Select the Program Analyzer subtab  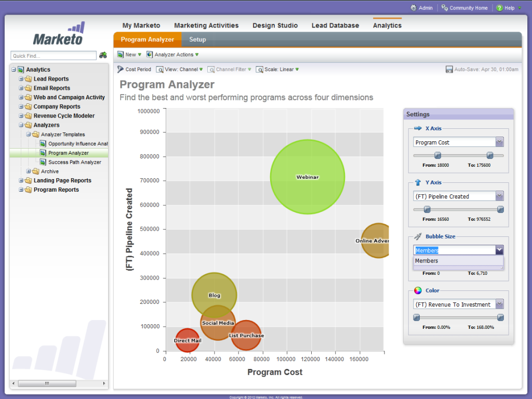pyautogui.click(x=148, y=39)
